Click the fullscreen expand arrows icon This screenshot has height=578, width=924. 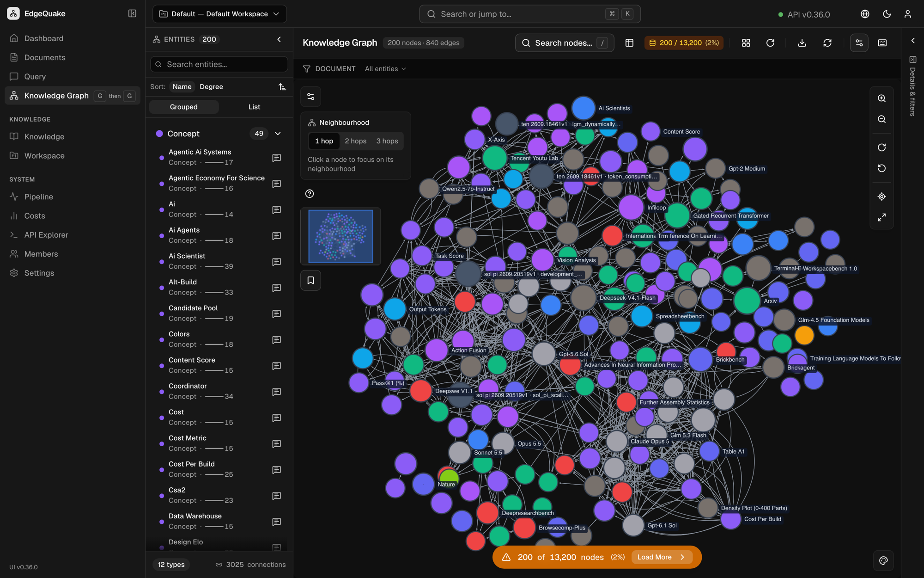(x=881, y=217)
